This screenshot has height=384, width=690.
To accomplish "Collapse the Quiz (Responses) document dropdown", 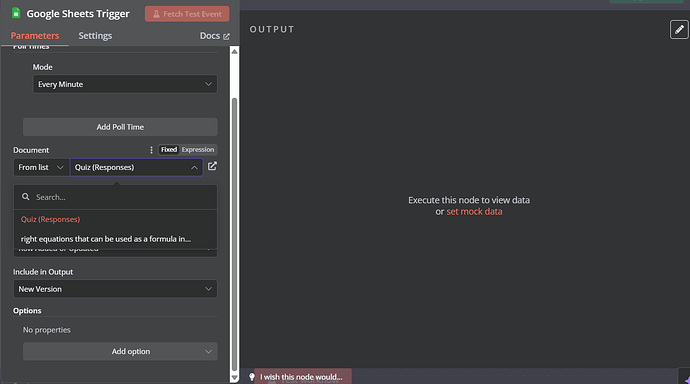I will pos(194,168).
